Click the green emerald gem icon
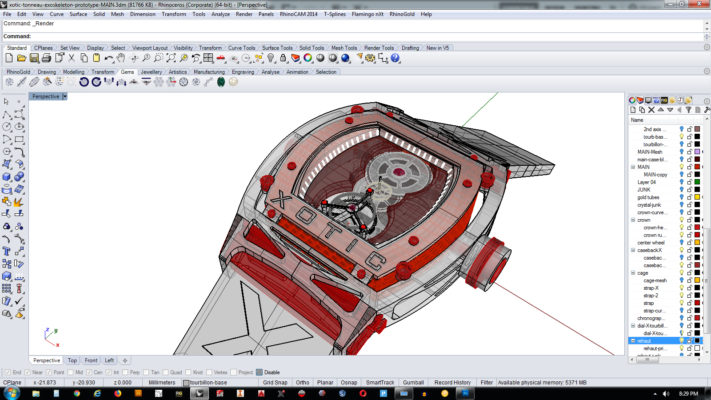The image size is (711, 400). point(220,82)
